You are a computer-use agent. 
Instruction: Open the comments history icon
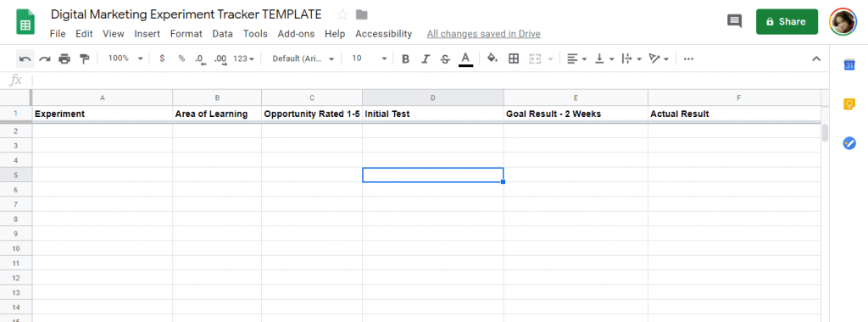click(734, 21)
